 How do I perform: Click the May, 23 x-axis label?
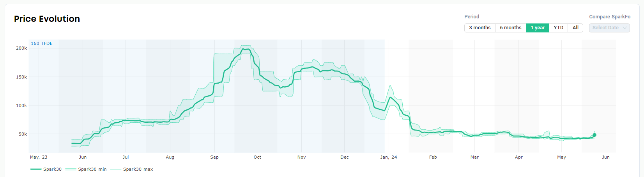(x=39, y=157)
